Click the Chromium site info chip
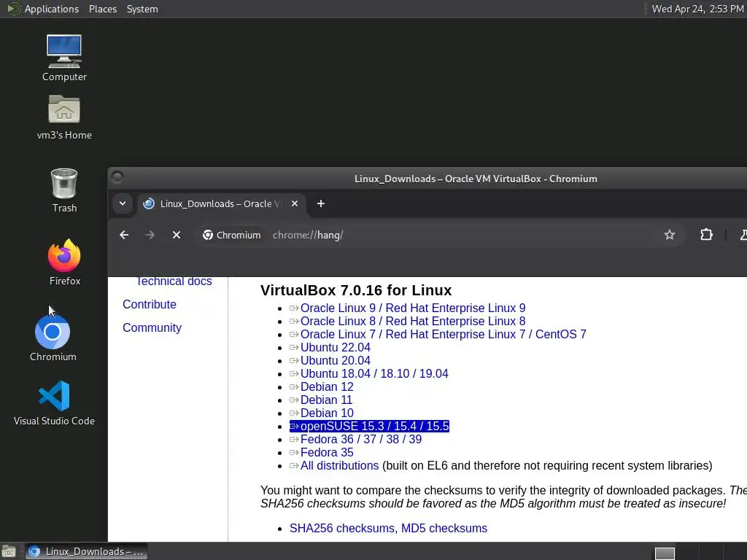Viewport: 747px width, 560px height. pyautogui.click(x=232, y=236)
